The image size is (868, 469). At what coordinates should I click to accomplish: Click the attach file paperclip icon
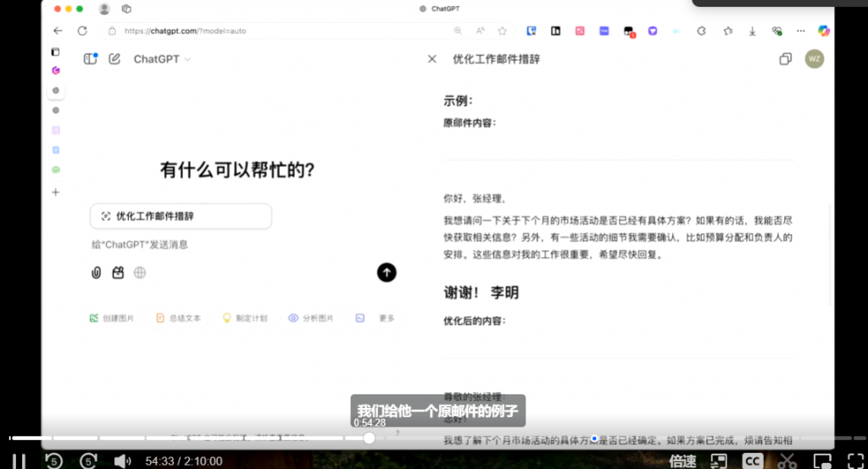[97, 272]
